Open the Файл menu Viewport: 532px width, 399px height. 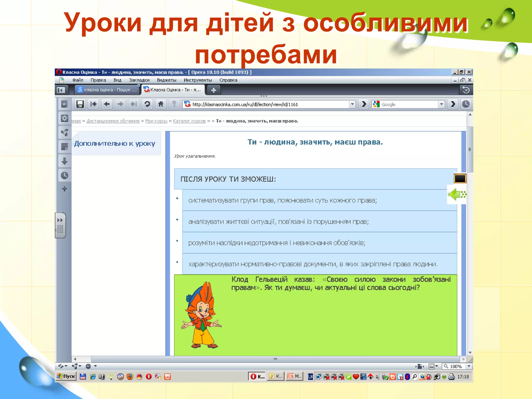[x=78, y=80]
